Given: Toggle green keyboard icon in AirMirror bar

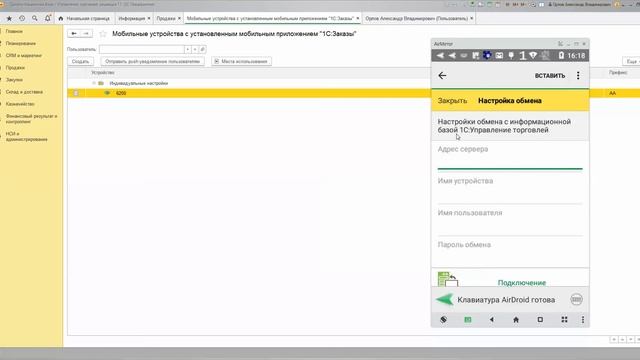Looking at the screenshot, I should (x=468, y=320).
